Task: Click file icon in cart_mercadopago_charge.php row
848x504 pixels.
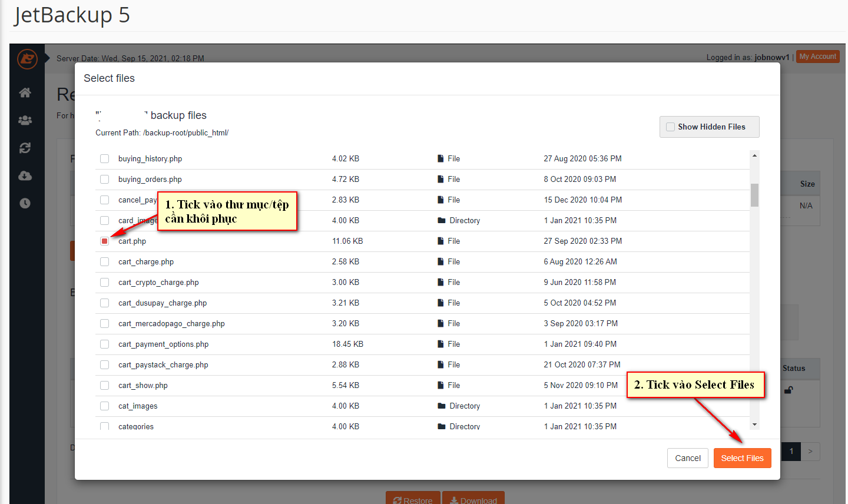Action: 440,323
